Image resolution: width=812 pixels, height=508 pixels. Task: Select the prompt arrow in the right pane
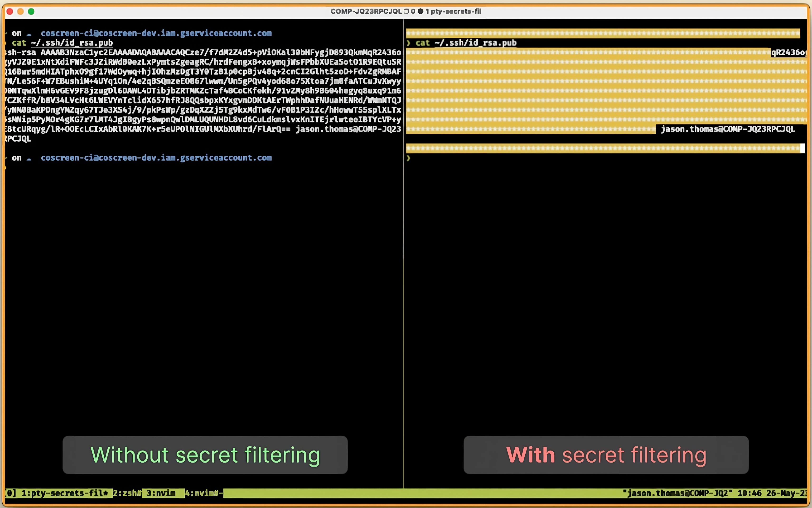[408, 158]
